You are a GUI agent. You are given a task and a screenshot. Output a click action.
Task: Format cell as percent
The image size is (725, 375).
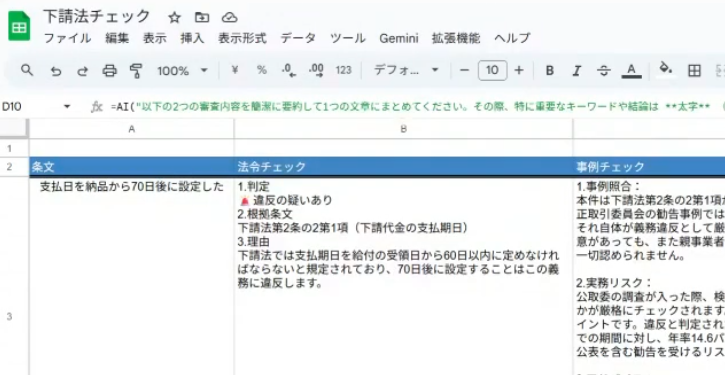tap(262, 70)
